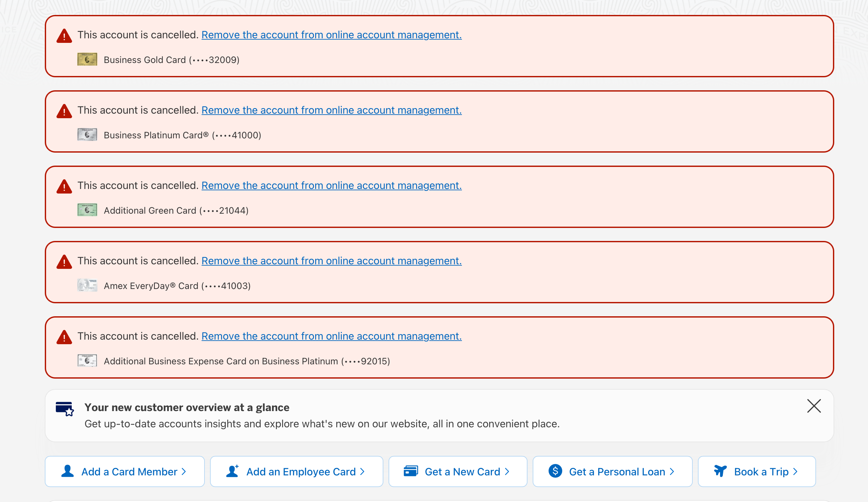Click the chevron on Add a Card Member
This screenshot has width=868, height=502.
184,472
